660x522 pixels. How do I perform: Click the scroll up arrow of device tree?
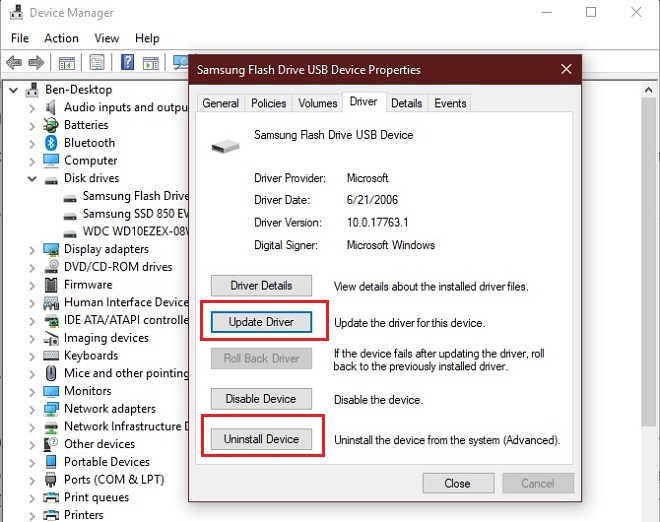click(648, 90)
